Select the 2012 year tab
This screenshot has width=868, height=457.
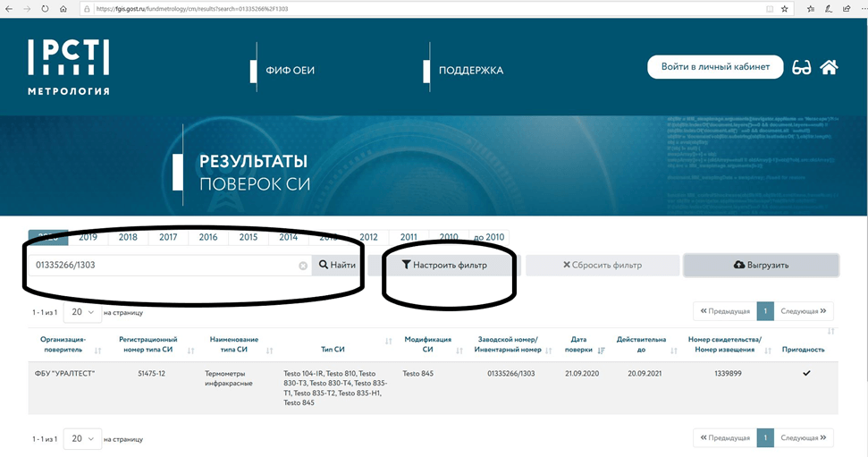coord(368,237)
